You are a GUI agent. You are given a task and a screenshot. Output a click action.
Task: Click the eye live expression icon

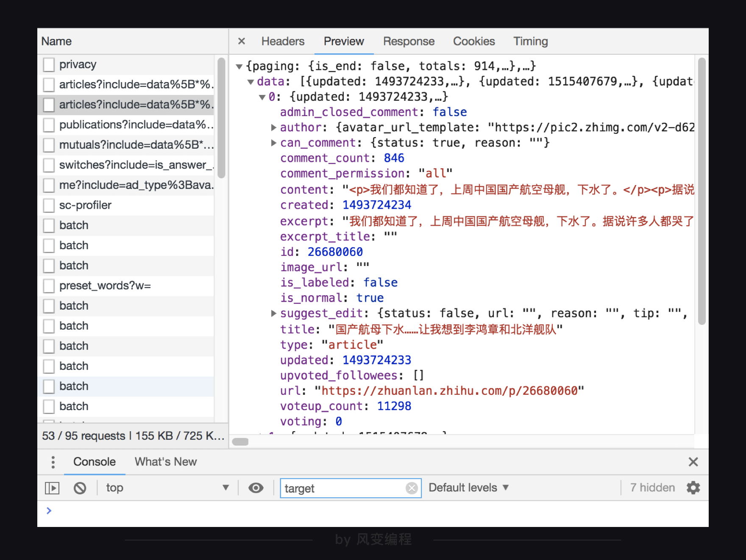256,488
